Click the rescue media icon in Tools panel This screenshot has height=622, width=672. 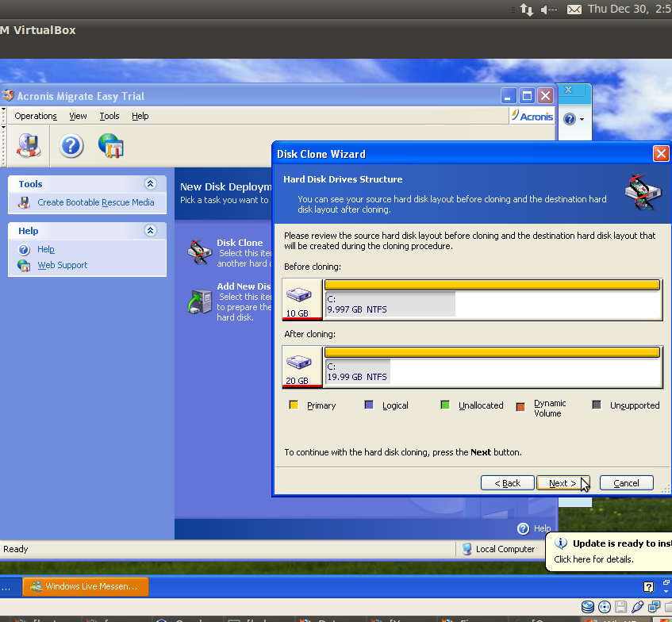click(x=25, y=202)
